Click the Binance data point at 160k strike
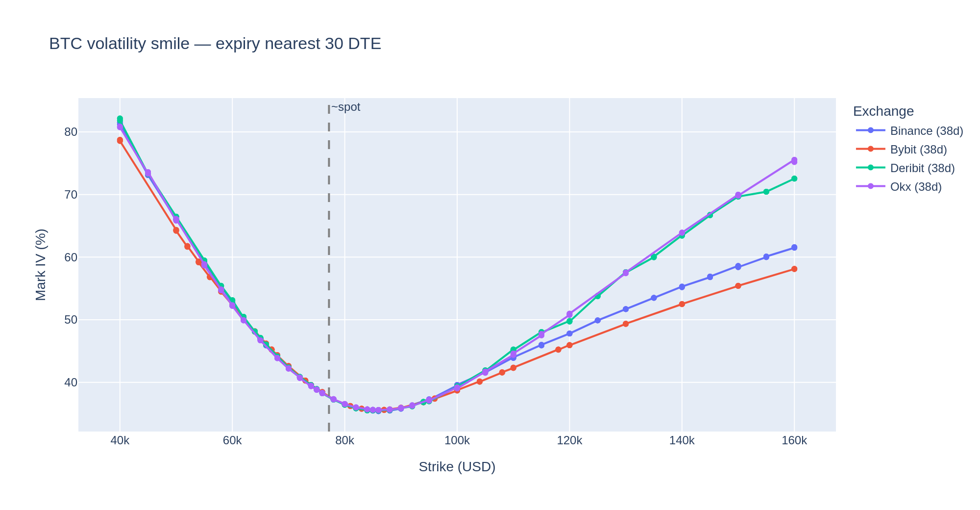Viewport: 980px width, 510px height. point(794,248)
